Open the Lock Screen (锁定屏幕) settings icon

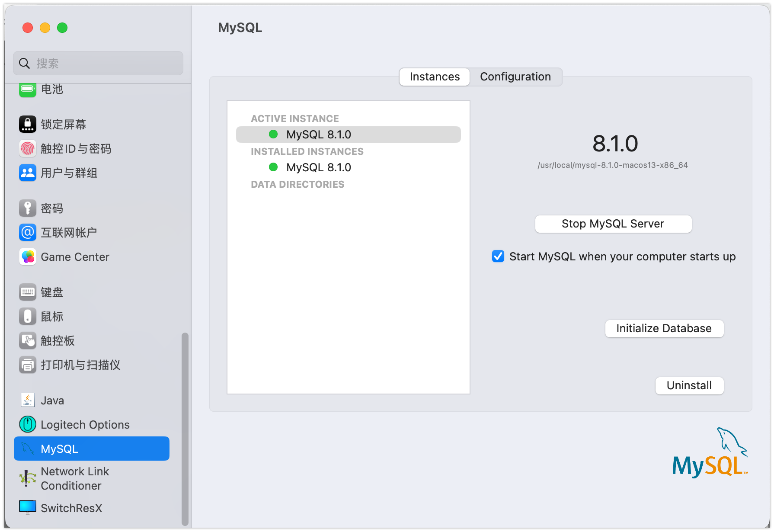pos(28,125)
